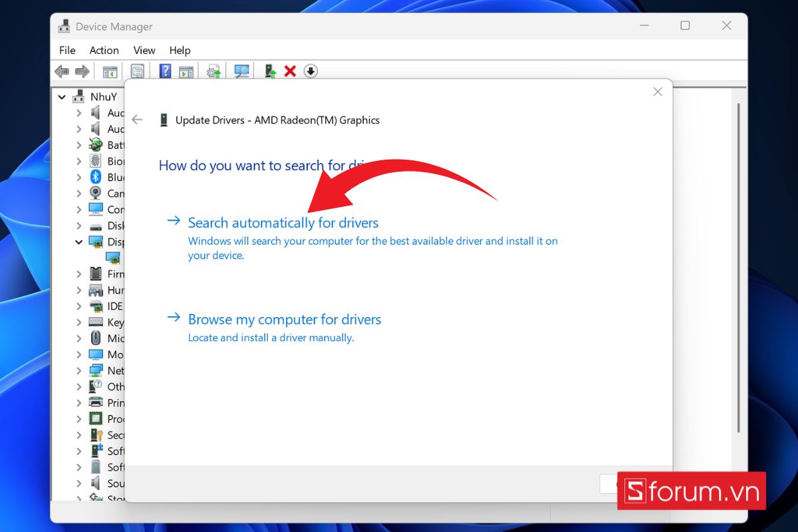Open the Help menu
Image resolution: width=798 pixels, height=532 pixels.
180,50
